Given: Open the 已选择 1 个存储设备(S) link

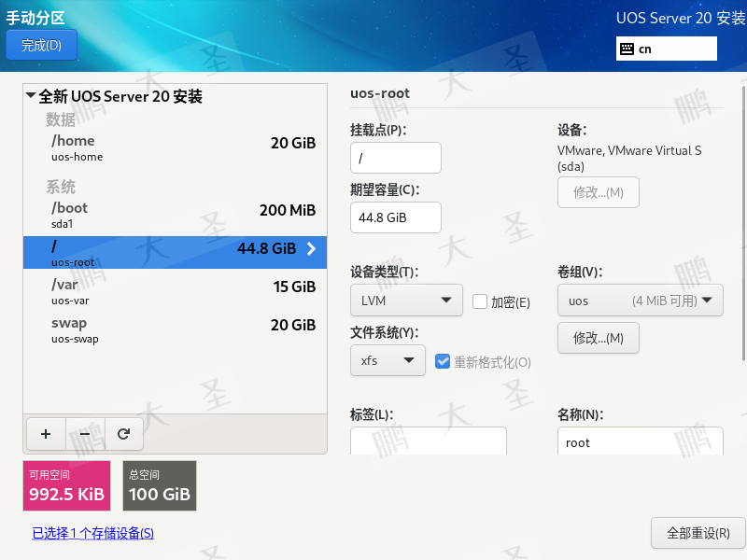Looking at the screenshot, I should 92,533.
